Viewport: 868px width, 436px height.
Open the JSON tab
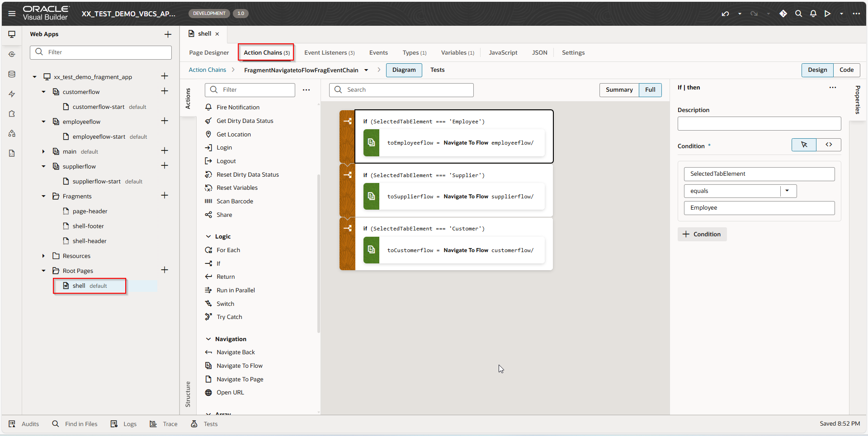(x=540, y=52)
